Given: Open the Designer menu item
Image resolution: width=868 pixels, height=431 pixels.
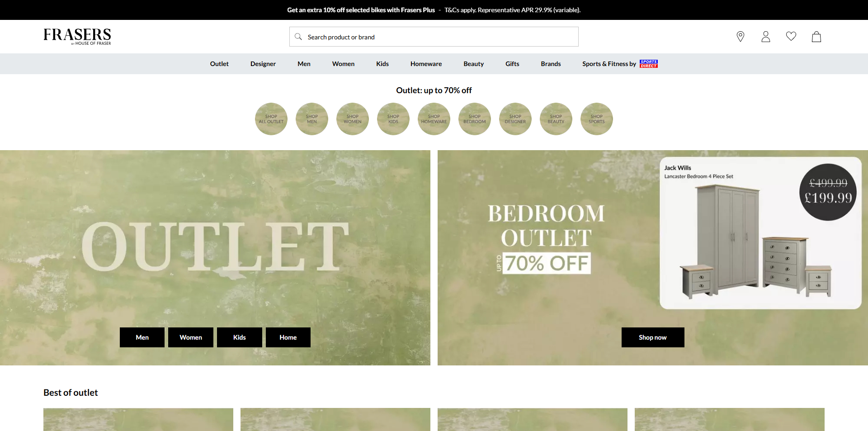Looking at the screenshot, I should pyautogui.click(x=263, y=64).
